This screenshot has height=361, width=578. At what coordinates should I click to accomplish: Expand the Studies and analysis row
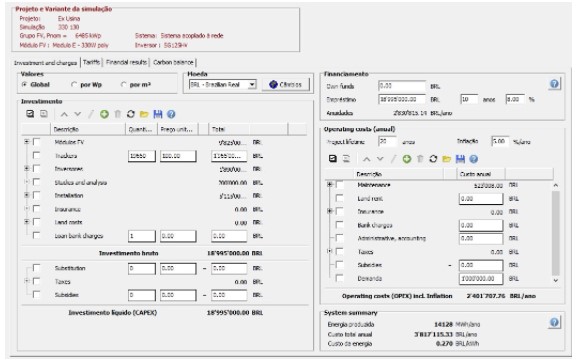27,182
